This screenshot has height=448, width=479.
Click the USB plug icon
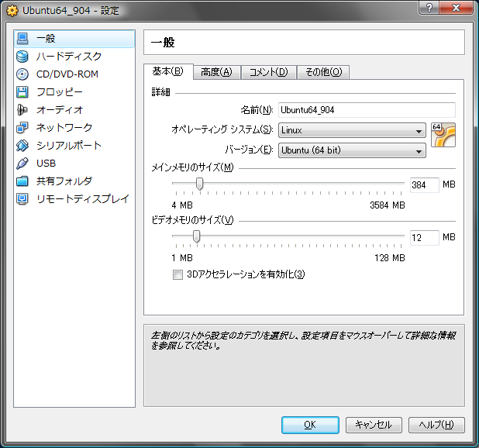click(22, 164)
